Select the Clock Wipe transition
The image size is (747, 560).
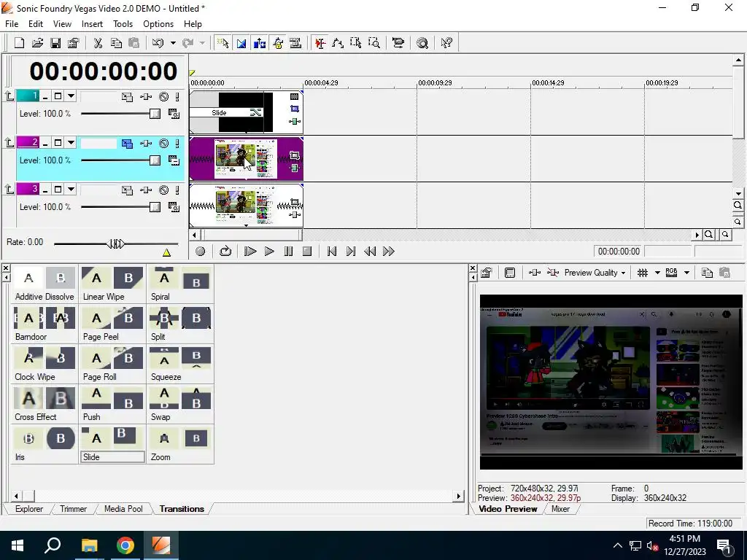(x=44, y=365)
